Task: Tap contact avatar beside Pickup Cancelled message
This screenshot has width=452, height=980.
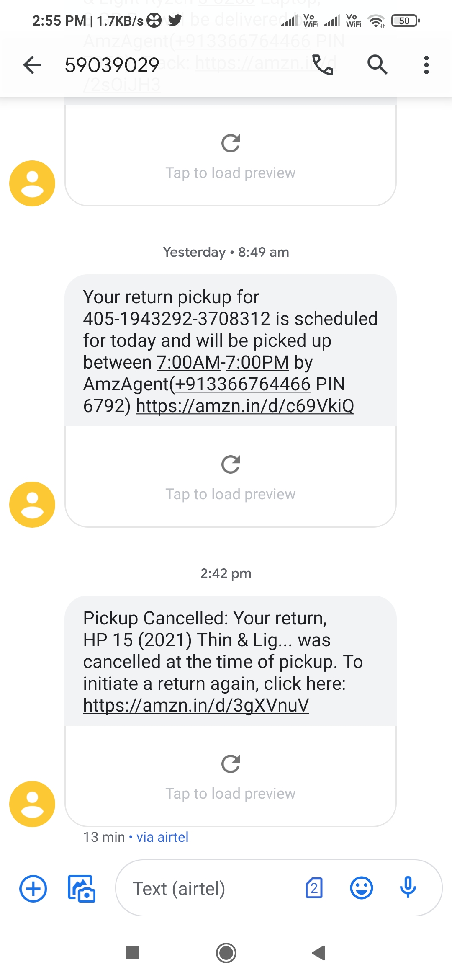Action: pos(32,804)
